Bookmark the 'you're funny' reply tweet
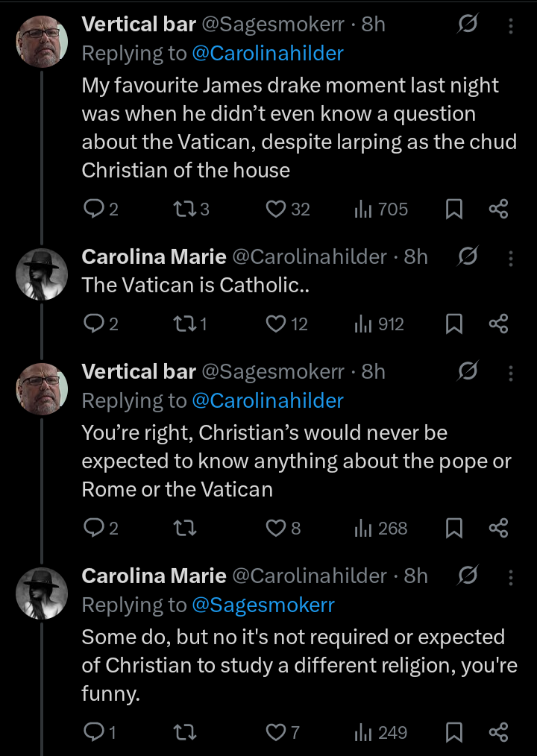The image size is (537, 756). [x=453, y=733]
